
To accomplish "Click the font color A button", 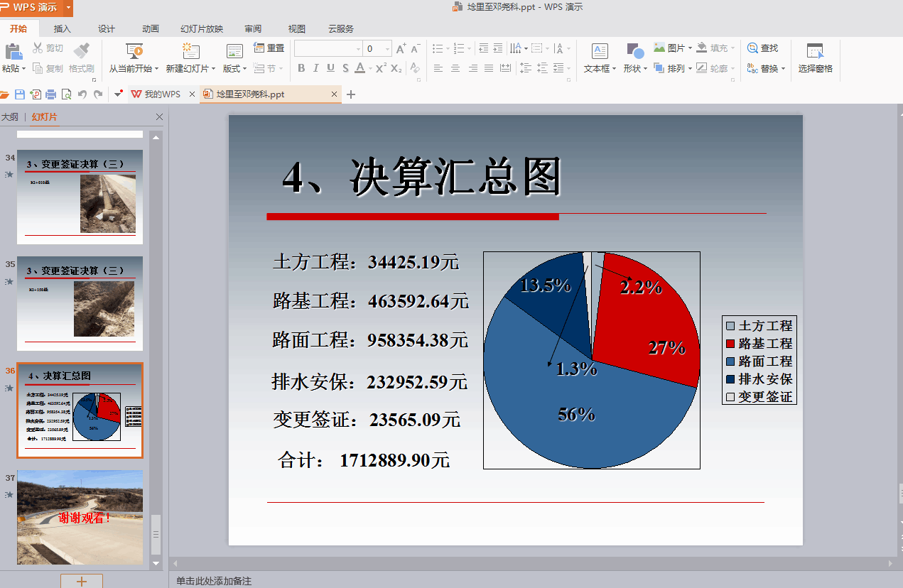I will [x=359, y=68].
